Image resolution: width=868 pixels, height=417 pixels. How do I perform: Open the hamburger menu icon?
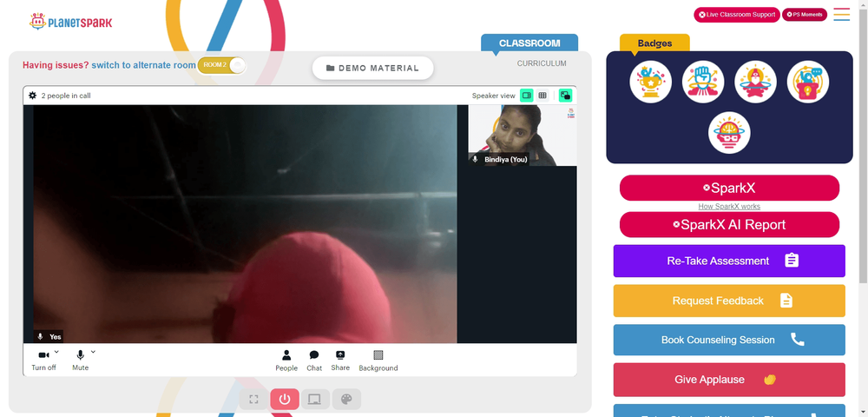(841, 15)
